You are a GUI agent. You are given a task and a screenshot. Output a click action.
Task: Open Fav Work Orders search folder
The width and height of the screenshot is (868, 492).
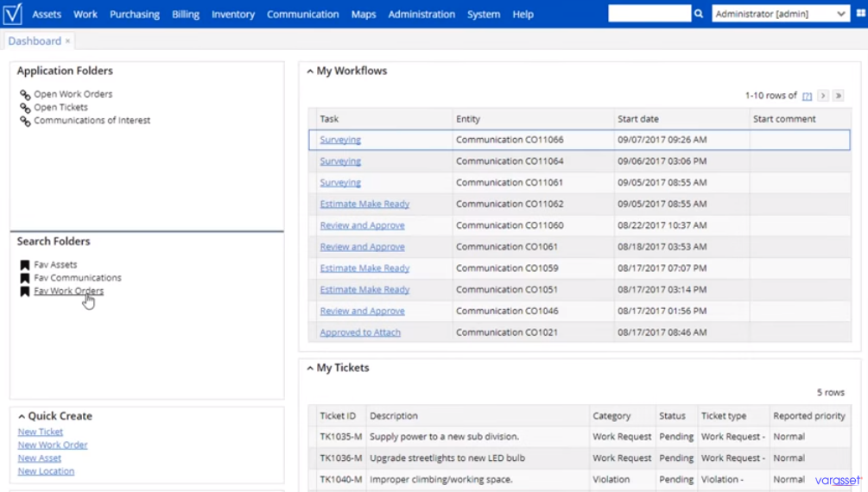click(x=68, y=291)
